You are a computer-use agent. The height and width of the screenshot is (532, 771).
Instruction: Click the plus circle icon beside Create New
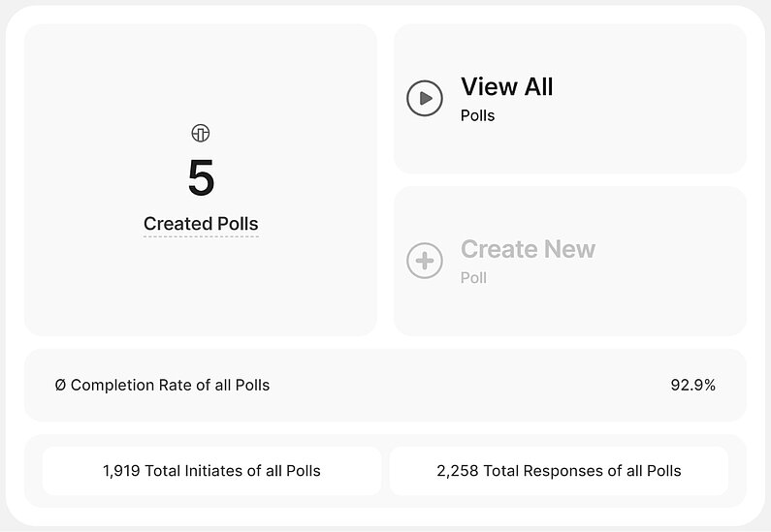425,261
